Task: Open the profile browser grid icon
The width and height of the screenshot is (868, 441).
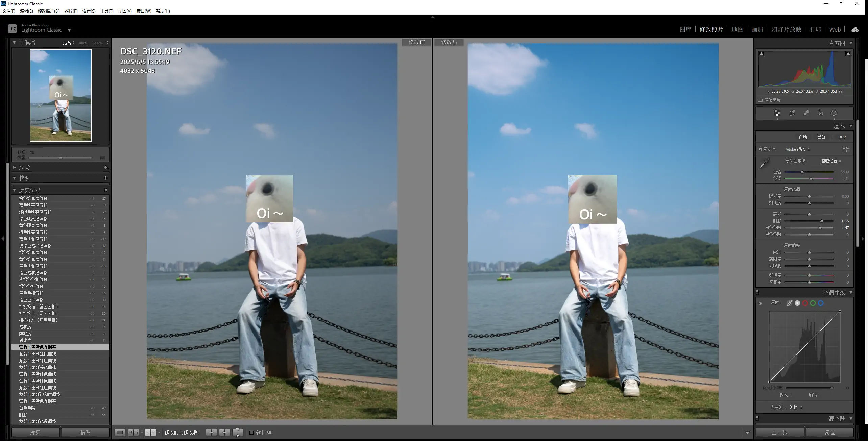Action: pos(846,149)
